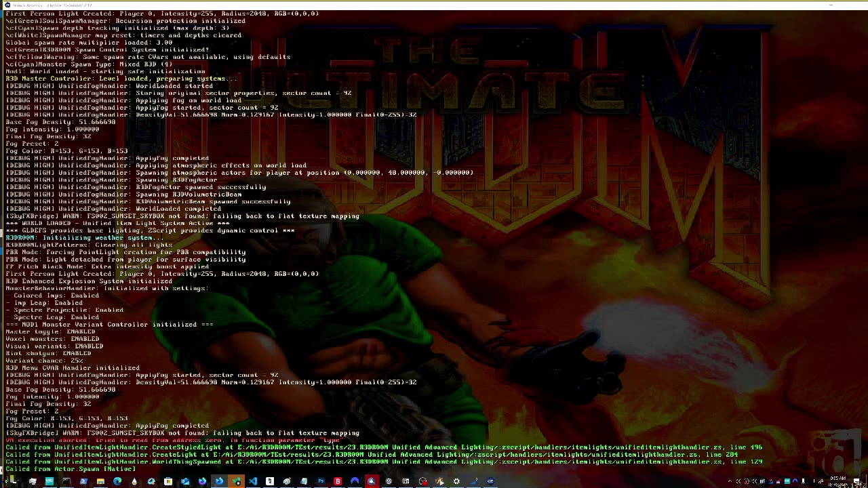Viewport: 868px width, 488px height.
Task: Click the 'R3DROOM: Initializing weather system...' line
Action: (85, 238)
